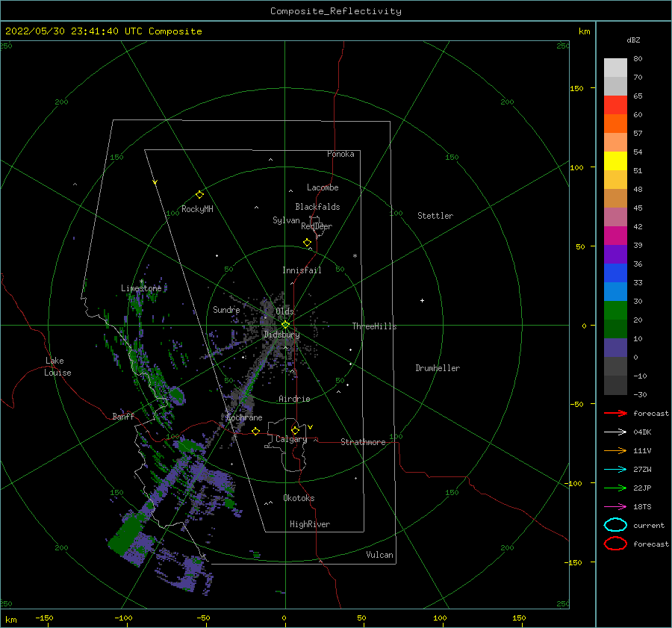The height and width of the screenshot is (628, 672).
Task: Click the yellow diamond marker below RedDeer
Action: (x=307, y=243)
